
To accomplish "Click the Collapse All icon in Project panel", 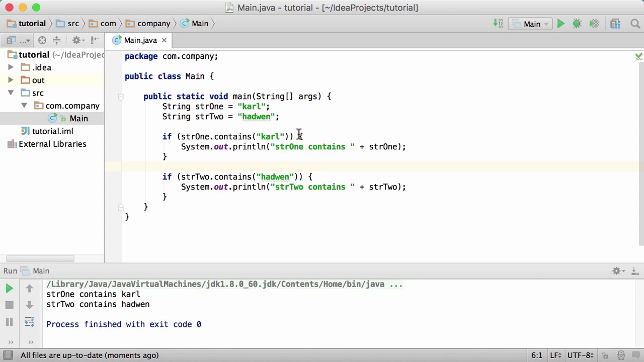I will (57, 40).
